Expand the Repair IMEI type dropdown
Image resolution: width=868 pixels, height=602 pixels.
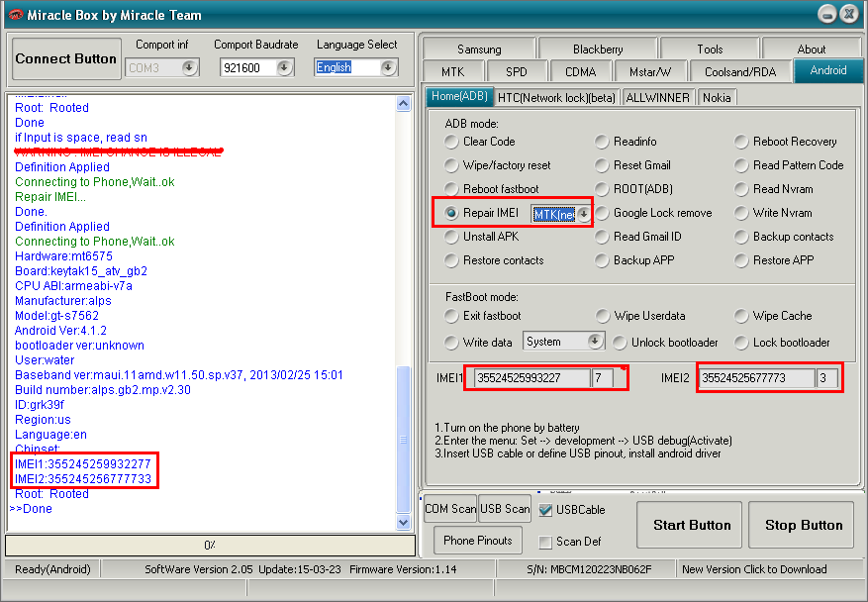coord(584,214)
